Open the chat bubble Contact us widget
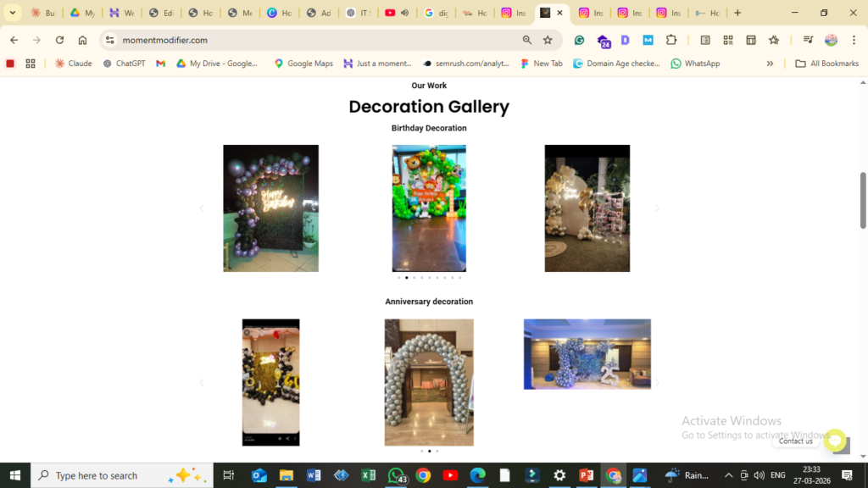 [x=835, y=441]
